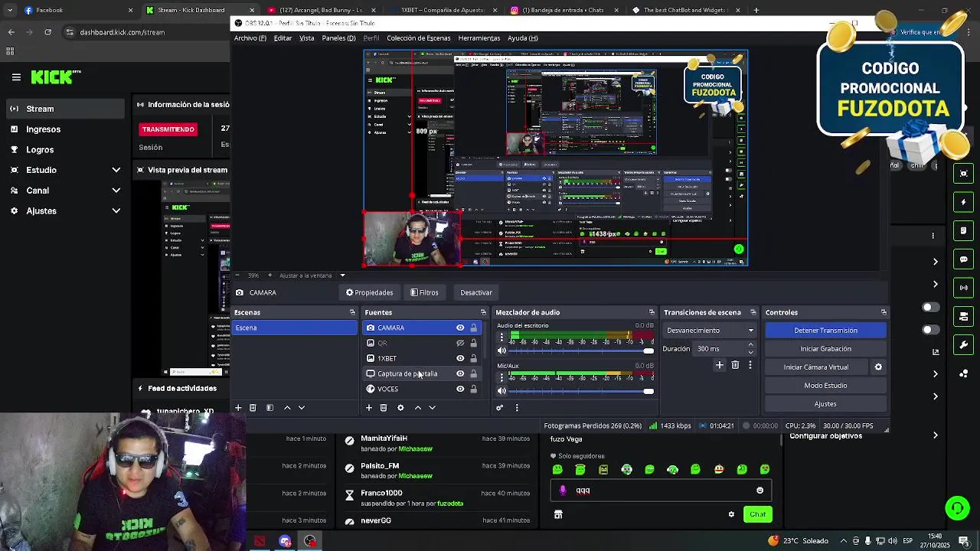Undock the Controles panel
980x551 pixels.
884,312
